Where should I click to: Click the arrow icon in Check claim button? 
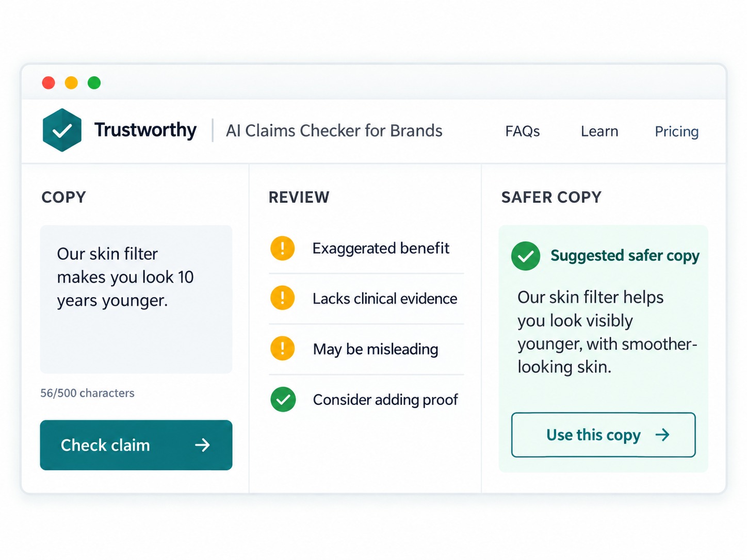[203, 445]
